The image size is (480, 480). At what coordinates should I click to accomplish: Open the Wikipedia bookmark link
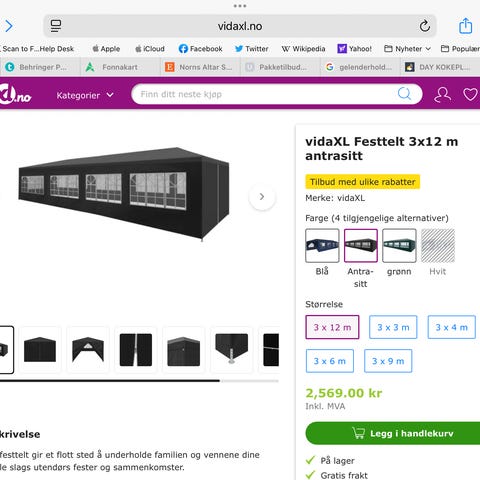(303, 49)
